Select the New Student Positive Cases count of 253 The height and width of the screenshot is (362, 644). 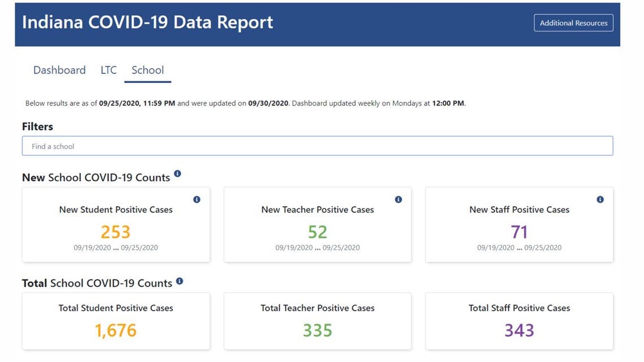click(x=116, y=232)
